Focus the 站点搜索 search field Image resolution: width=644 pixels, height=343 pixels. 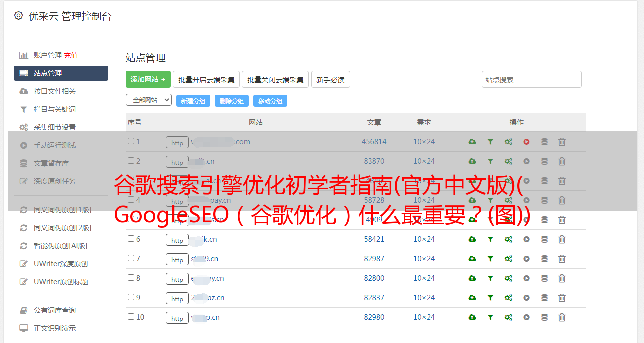[x=532, y=79]
